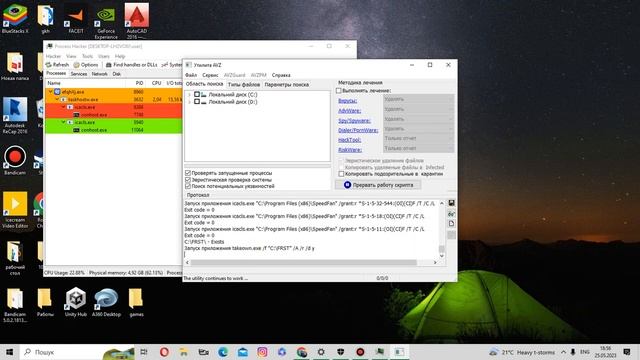Open Hacker menu in Process Hacker

click(53, 56)
